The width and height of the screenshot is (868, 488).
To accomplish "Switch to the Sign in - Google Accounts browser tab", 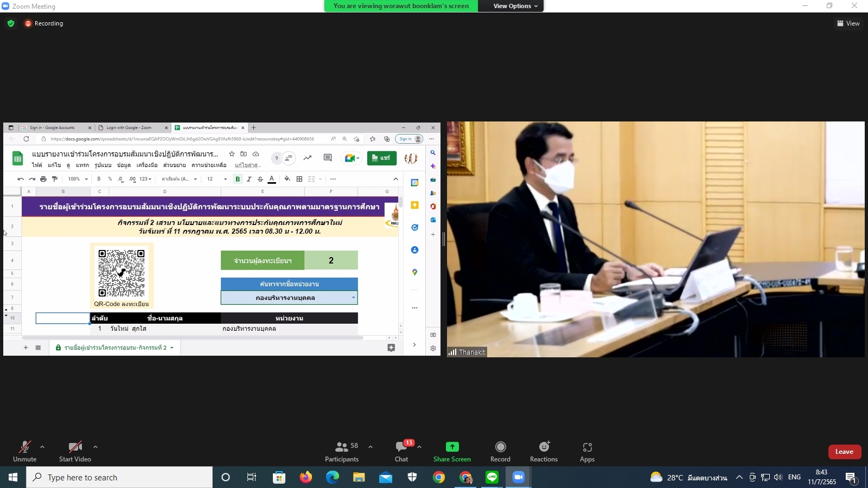I will click(56, 127).
